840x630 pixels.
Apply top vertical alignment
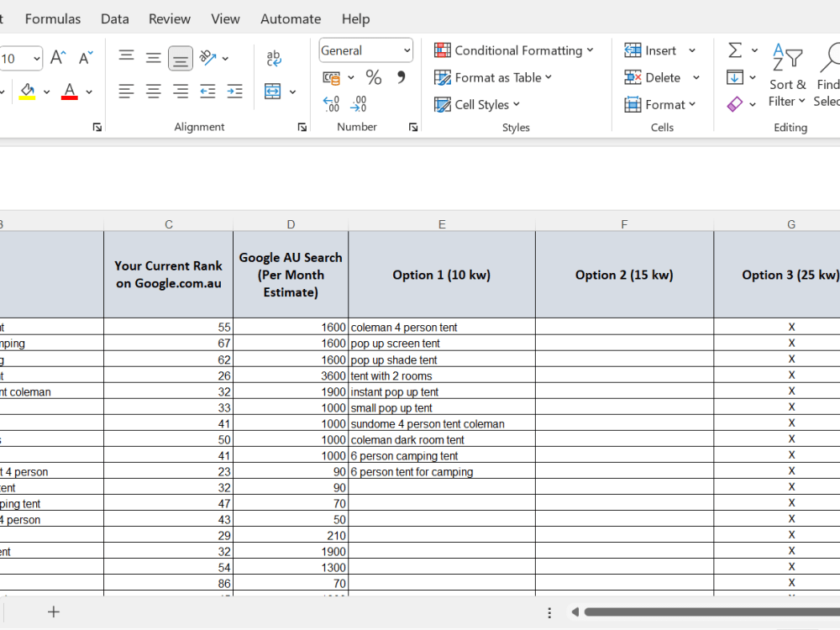127,58
